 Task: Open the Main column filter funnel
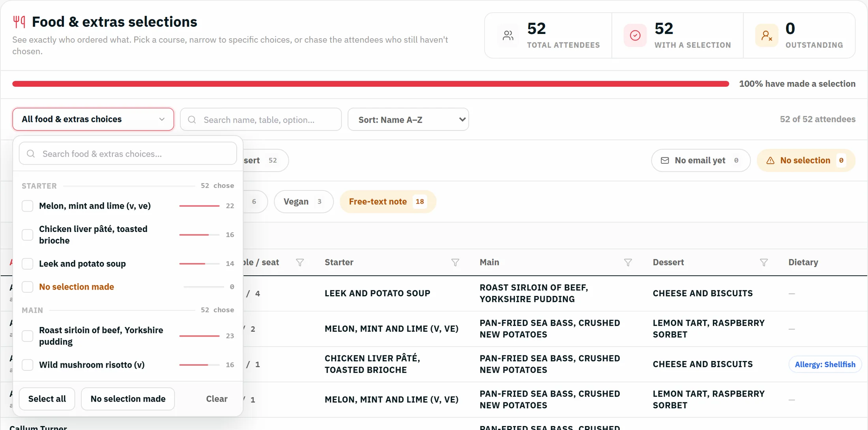click(628, 262)
